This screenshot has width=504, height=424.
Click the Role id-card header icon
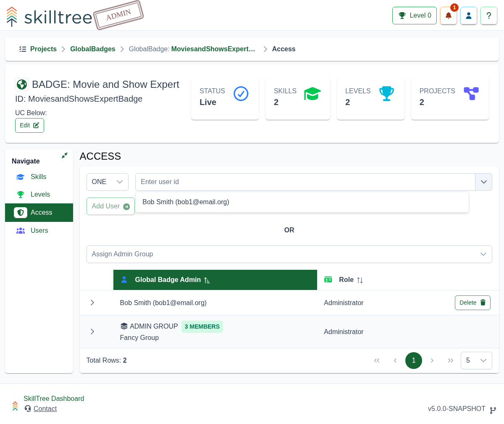point(328,279)
